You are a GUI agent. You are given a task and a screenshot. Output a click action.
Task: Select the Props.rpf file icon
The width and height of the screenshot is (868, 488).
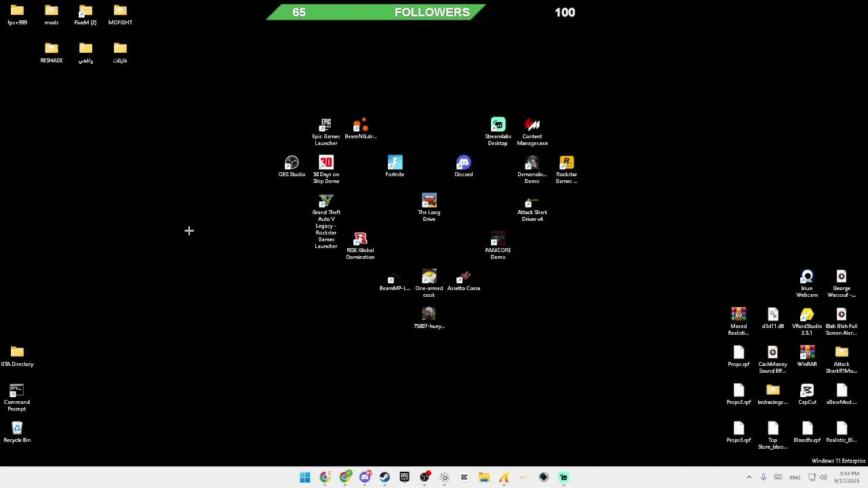pyautogui.click(x=738, y=357)
